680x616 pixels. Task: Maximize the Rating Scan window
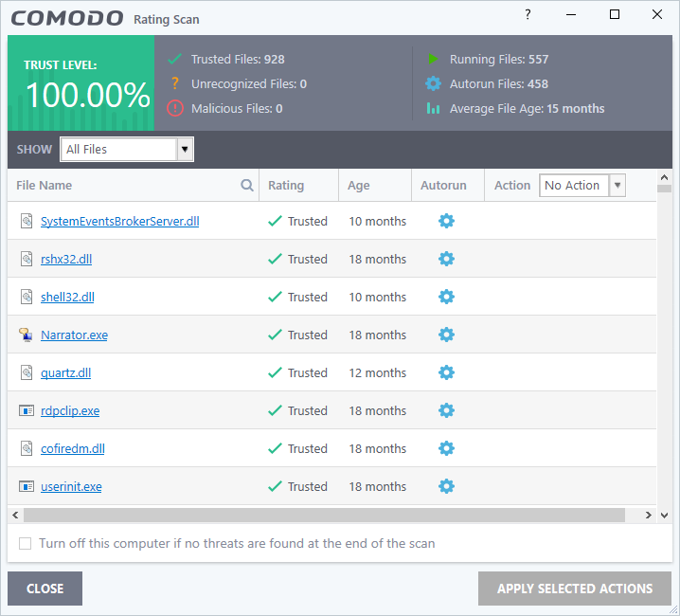click(x=614, y=15)
